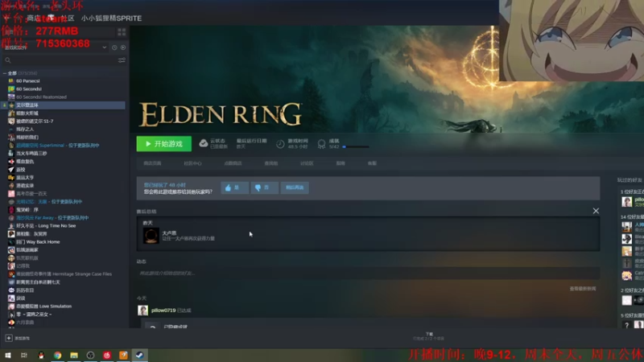Collapse the All games category
This screenshot has width=644, height=362.
click(5, 73)
